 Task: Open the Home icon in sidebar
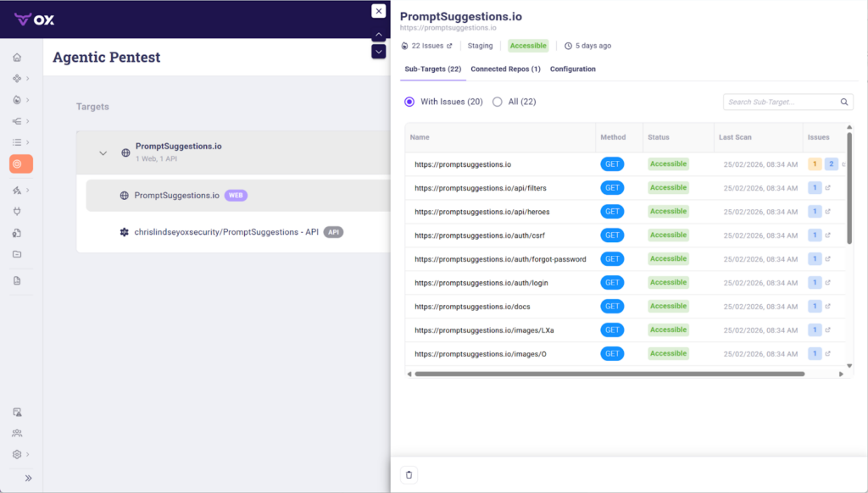(x=17, y=57)
